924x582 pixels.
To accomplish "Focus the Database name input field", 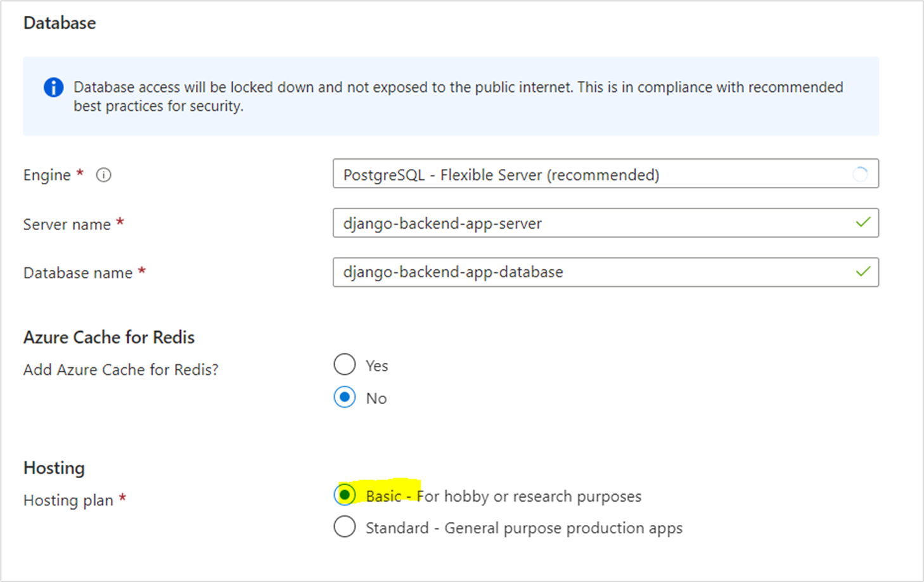I will pyautogui.click(x=589, y=272).
